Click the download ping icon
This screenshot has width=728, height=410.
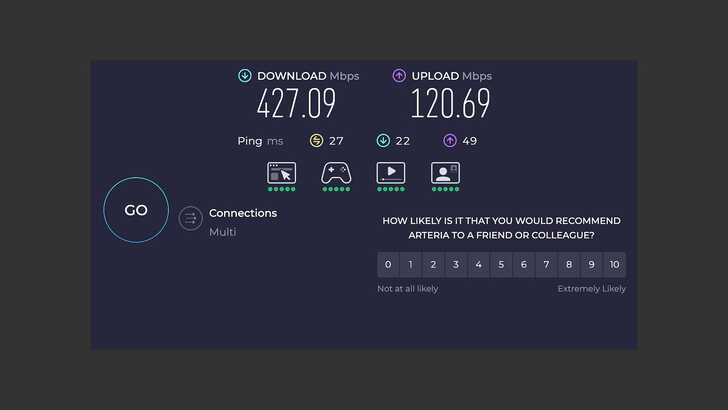tap(382, 141)
